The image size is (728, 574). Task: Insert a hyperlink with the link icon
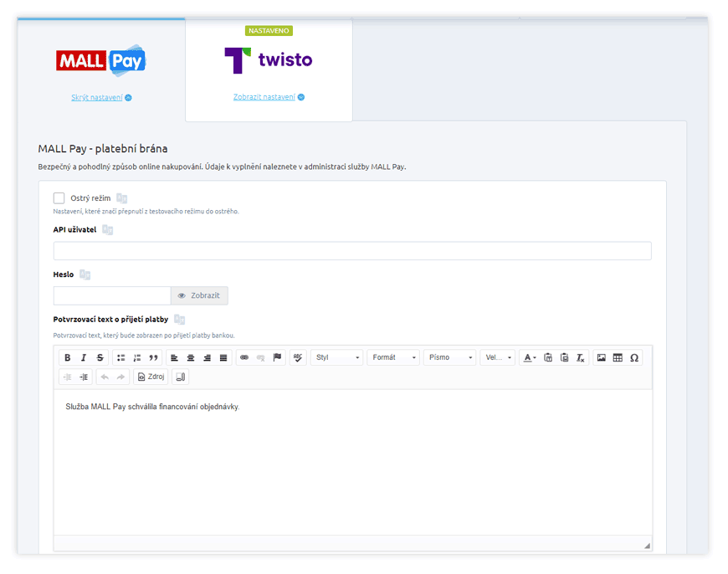pyautogui.click(x=244, y=357)
